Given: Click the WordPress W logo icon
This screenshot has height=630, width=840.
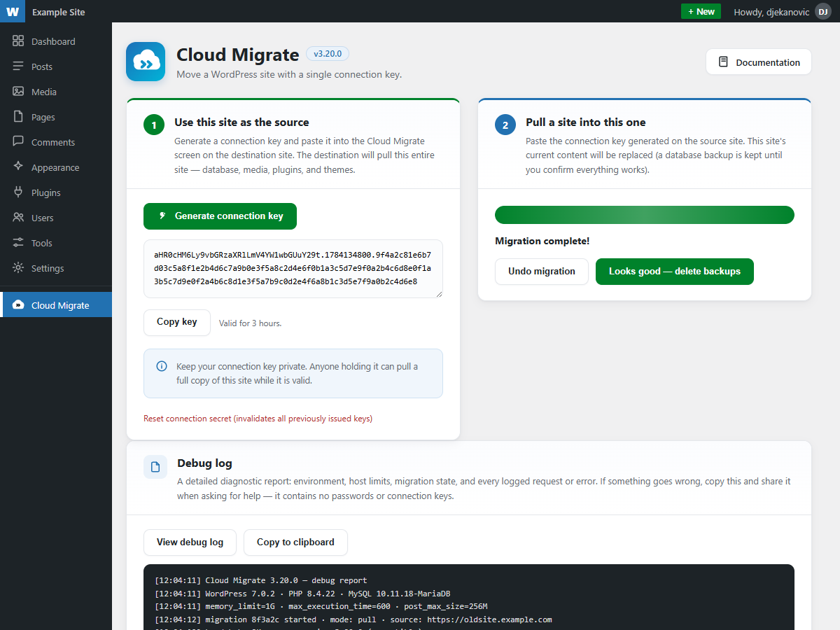Looking at the screenshot, I should (13, 11).
